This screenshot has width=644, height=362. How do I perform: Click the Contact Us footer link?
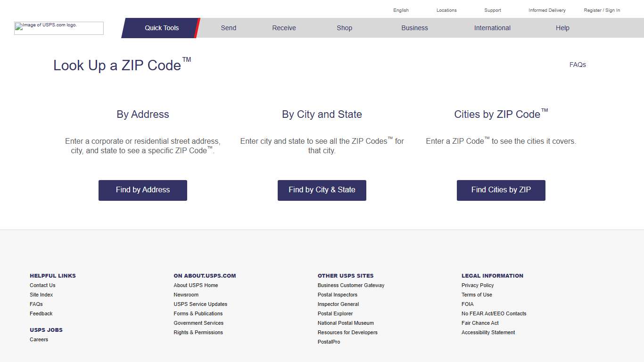(x=42, y=285)
